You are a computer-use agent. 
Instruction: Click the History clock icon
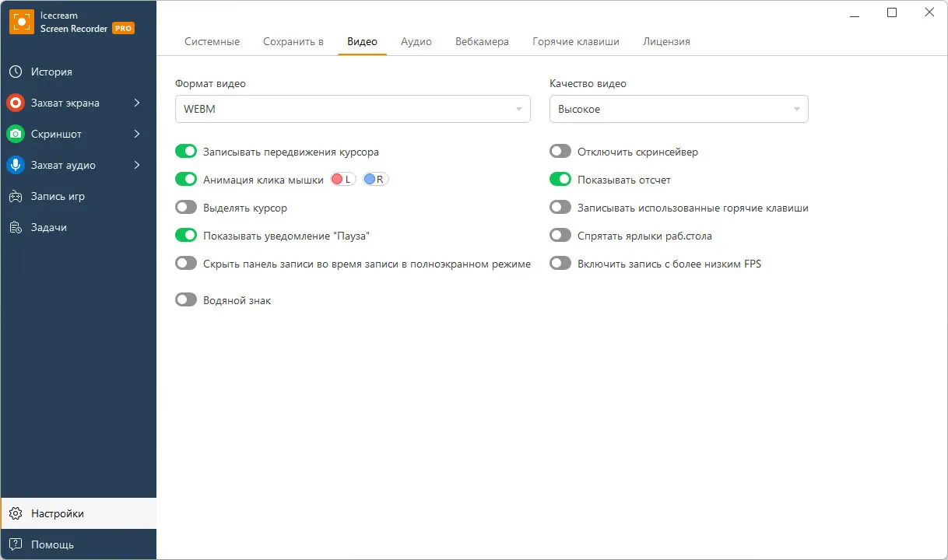click(x=16, y=72)
